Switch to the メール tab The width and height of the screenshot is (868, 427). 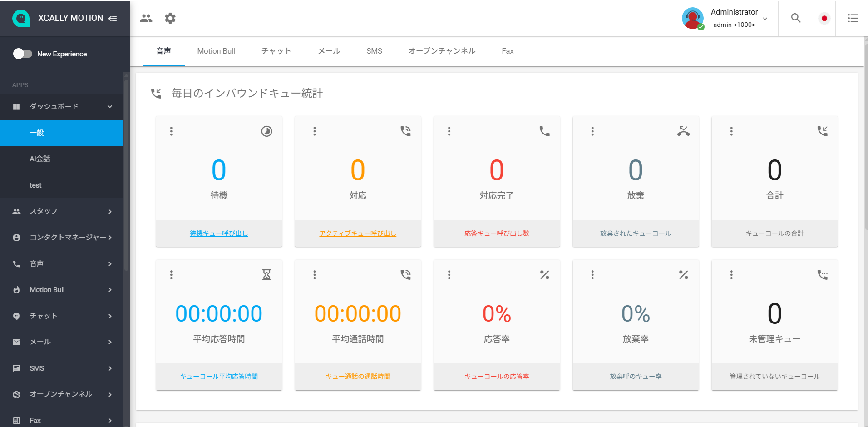329,51
